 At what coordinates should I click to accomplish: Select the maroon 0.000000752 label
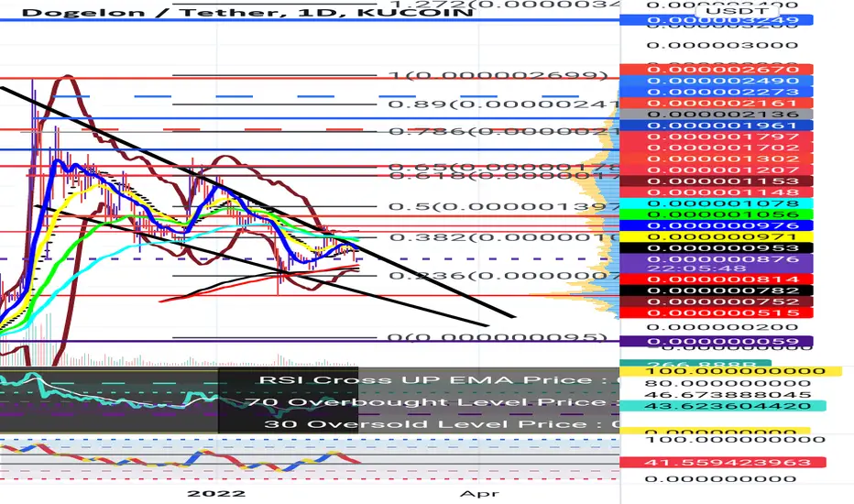pyautogui.click(x=717, y=301)
